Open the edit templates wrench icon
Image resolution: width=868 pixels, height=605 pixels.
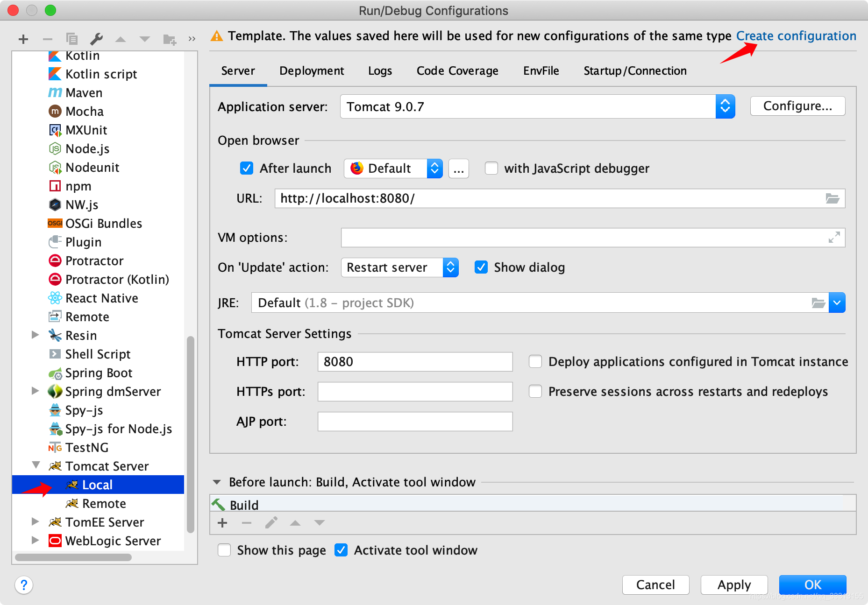pyautogui.click(x=96, y=39)
